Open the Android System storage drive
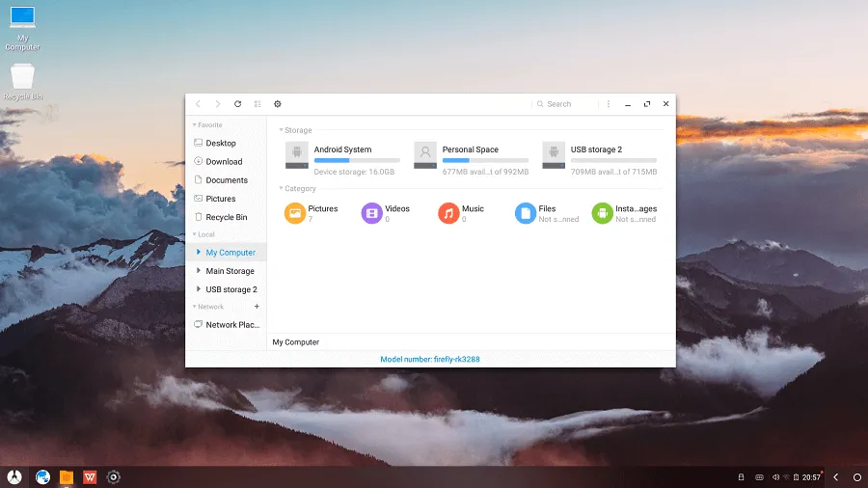868x488 pixels. [297, 154]
